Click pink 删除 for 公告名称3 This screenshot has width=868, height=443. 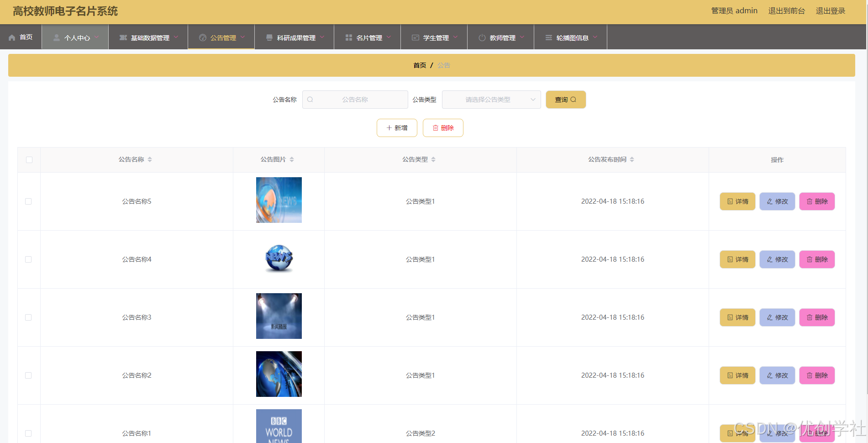817,317
